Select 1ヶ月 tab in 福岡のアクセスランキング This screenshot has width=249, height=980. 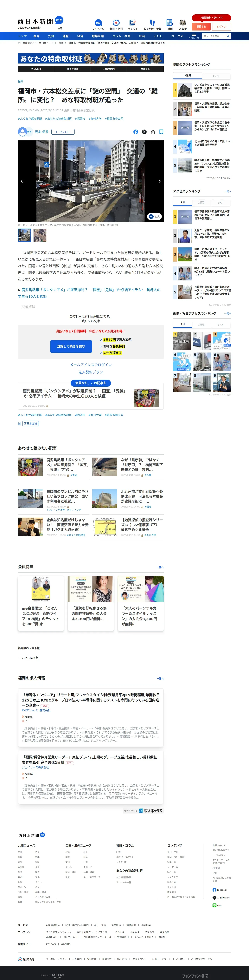pyautogui.click(x=216, y=76)
